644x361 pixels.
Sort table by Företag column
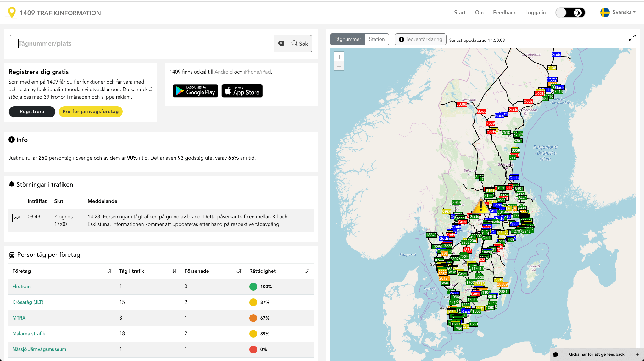point(109,271)
